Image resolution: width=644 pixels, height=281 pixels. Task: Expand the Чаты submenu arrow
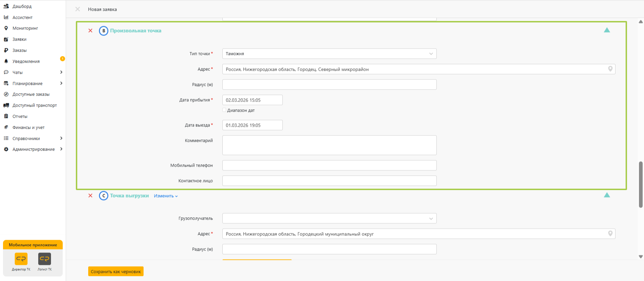[x=61, y=72]
